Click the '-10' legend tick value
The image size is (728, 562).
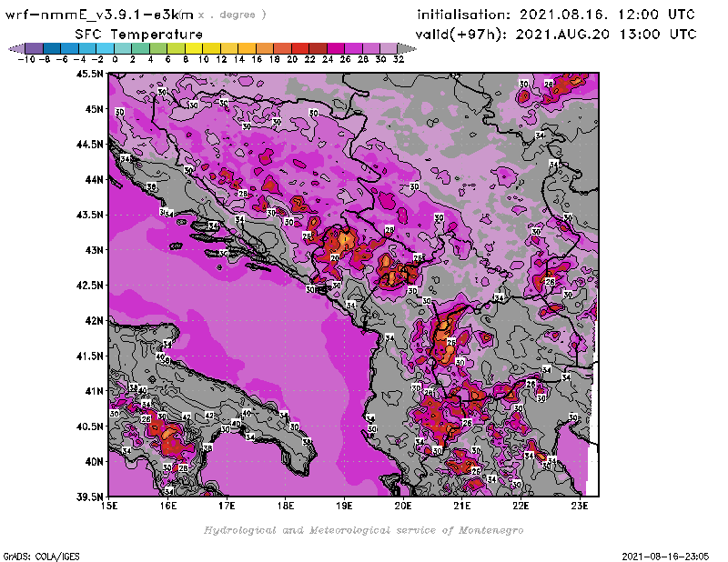tap(26, 59)
